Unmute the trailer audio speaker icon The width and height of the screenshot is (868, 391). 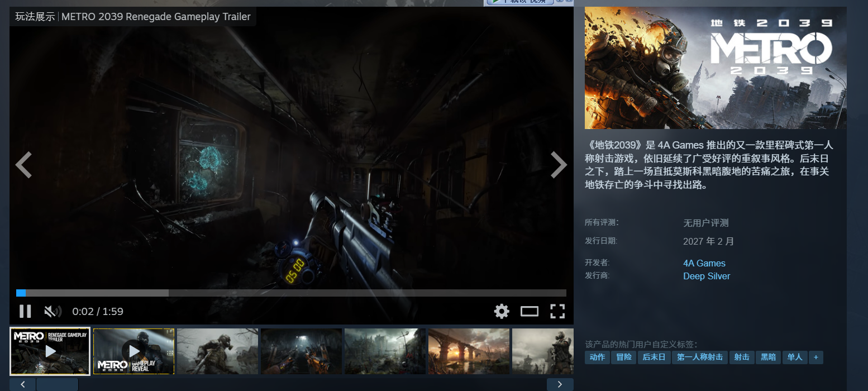(x=53, y=311)
